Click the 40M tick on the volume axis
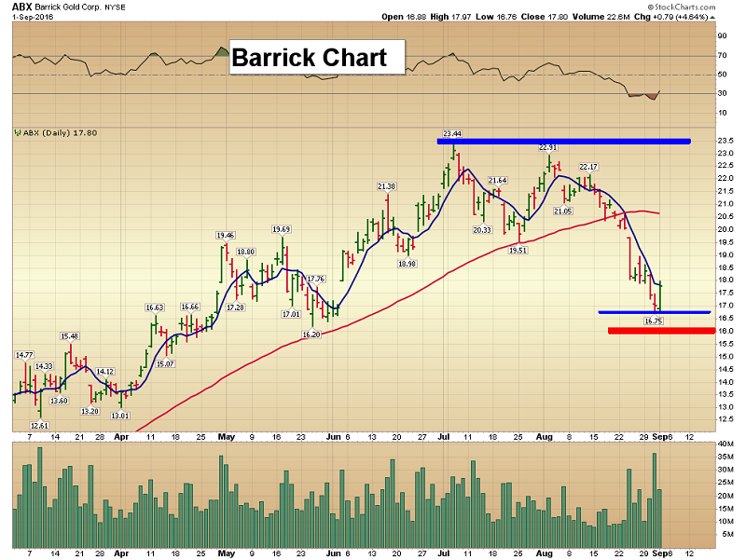This screenshot has width=746, height=560. [x=727, y=444]
